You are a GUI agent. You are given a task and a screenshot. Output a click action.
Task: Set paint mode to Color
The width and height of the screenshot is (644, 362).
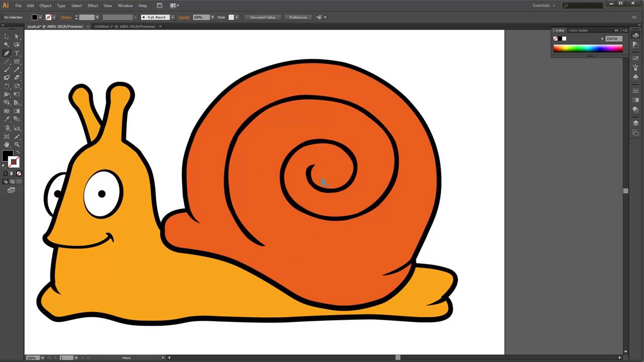[x=6, y=173]
